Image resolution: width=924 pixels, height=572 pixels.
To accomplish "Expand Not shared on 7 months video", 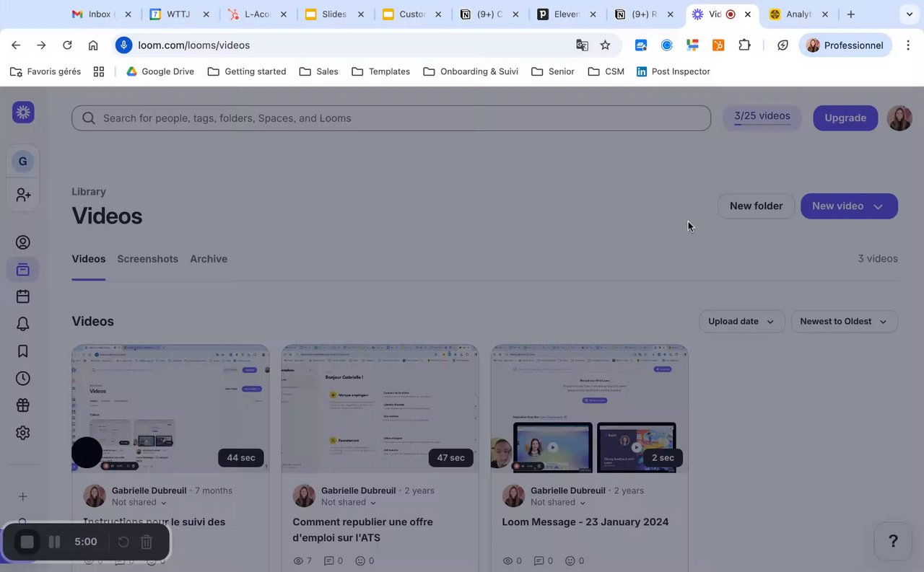I will (139, 503).
